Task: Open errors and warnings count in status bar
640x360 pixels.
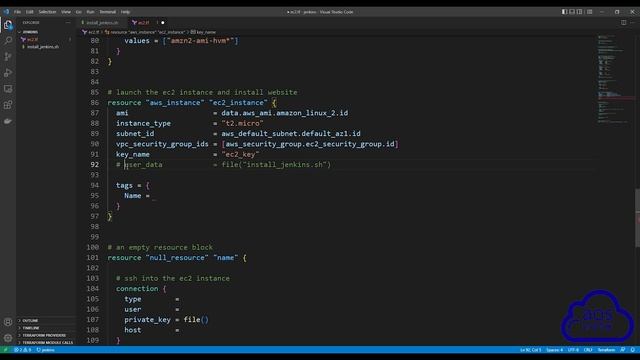Action: pos(22,350)
